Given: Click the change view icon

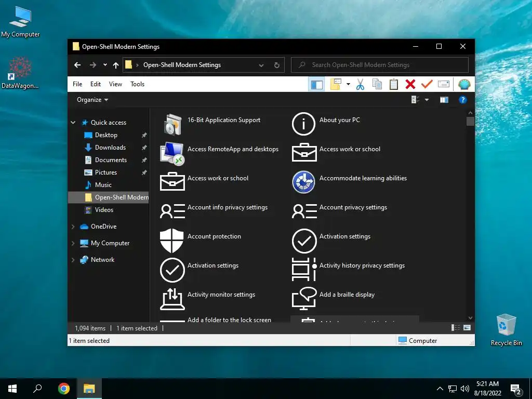Looking at the screenshot, I should tap(415, 100).
